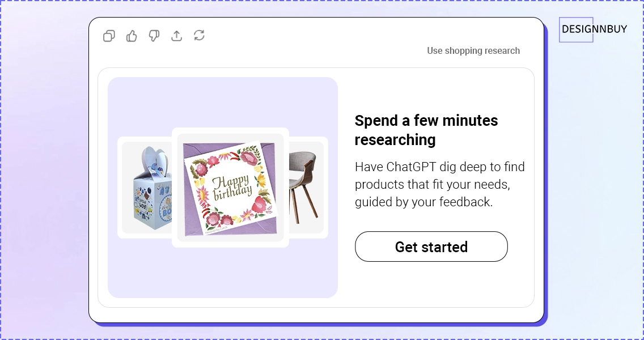The height and width of the screenshot is (340, 644).
Task: Select the blue gift box thumbnail
Action: [145, 188]
